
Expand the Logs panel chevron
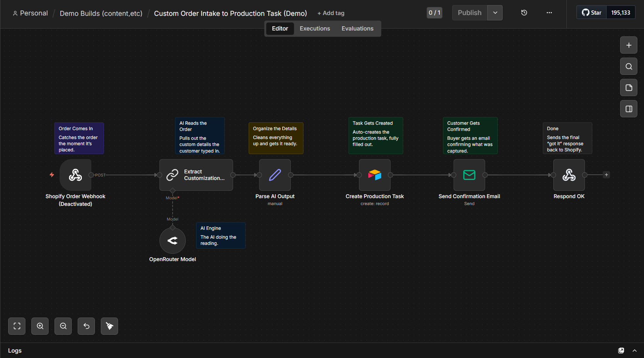634,351
